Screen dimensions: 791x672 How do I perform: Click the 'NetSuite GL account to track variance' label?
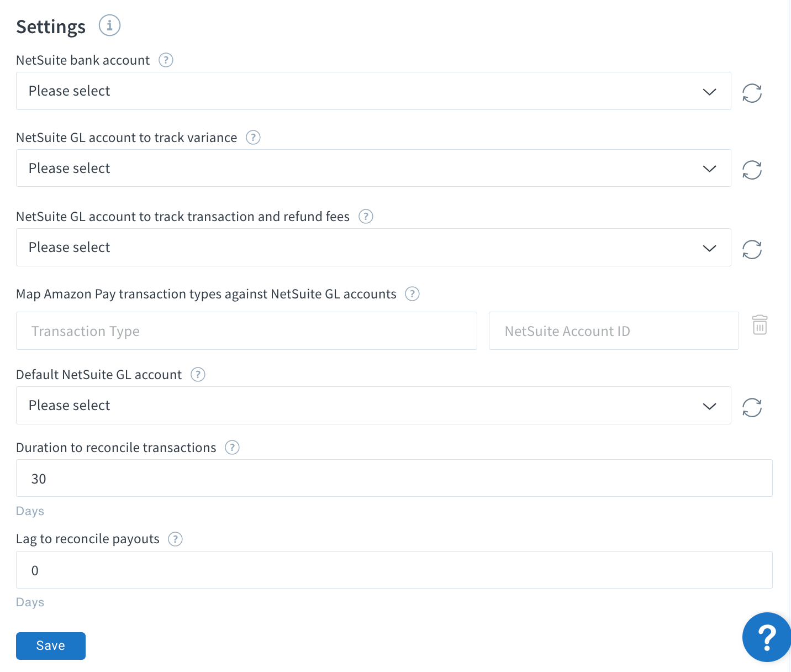126,138
